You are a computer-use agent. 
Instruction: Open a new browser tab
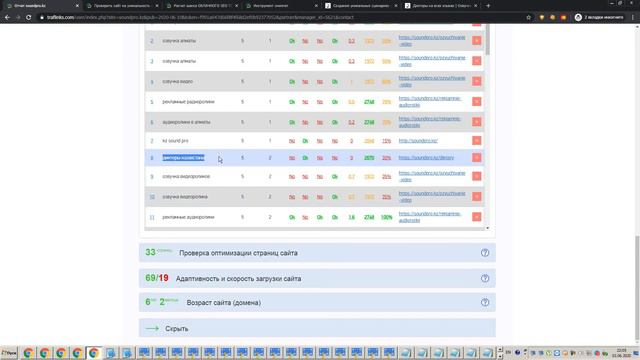(x=488, y=6)
